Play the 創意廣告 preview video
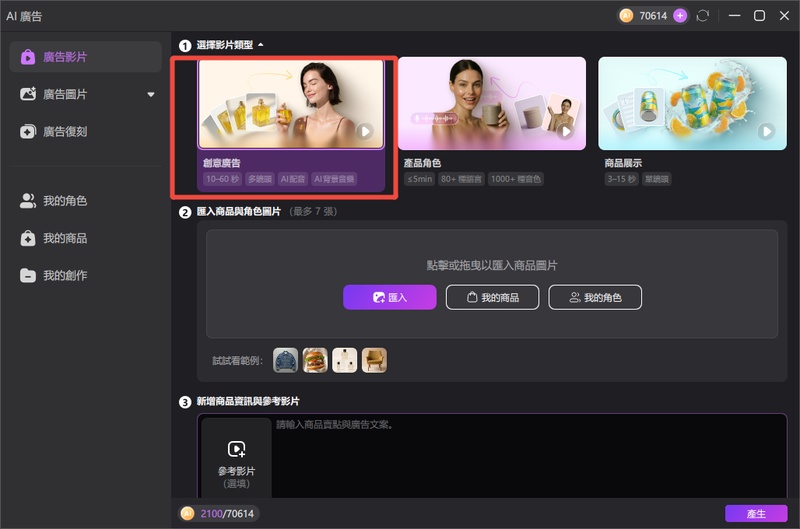 364,131
